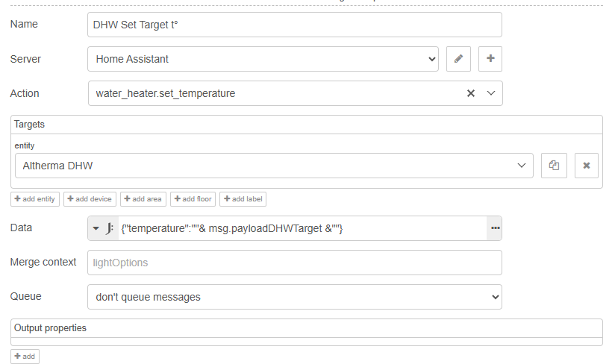Image resolution: width=612 pixels, height=364 pixels.
Task: Add an output property
Action: click(x=25, y=357)
